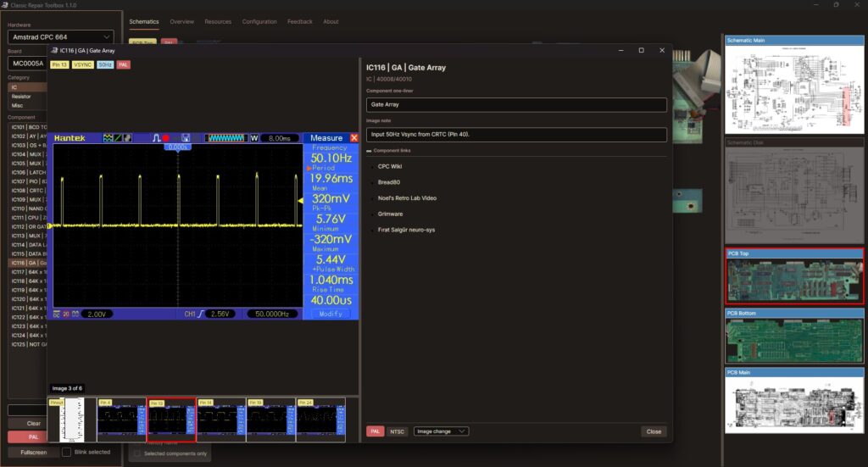Select the NTSC region button in the dialog
The height and width of the screenshot is (467, 868).
click(397, 431)
